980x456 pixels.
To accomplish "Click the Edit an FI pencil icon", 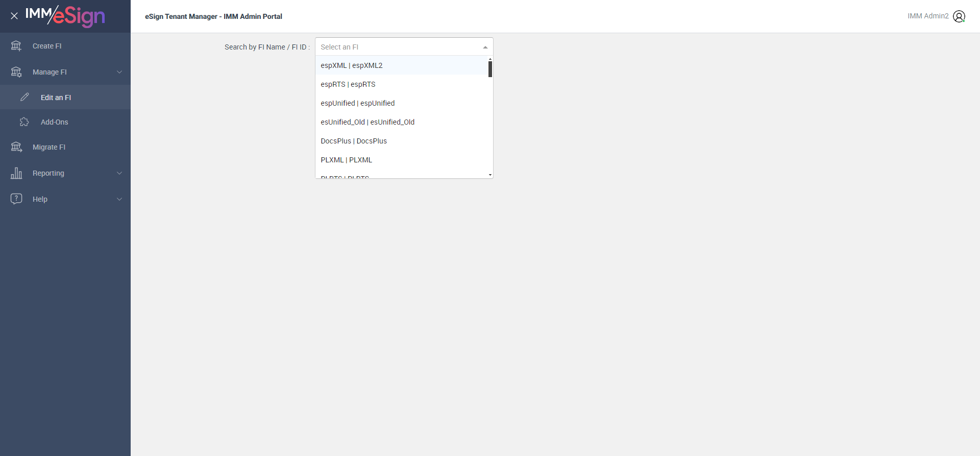I will (24, 97).
